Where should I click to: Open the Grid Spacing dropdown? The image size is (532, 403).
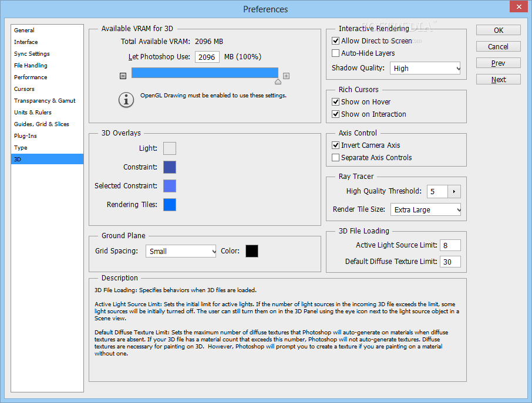coord(181,251)
